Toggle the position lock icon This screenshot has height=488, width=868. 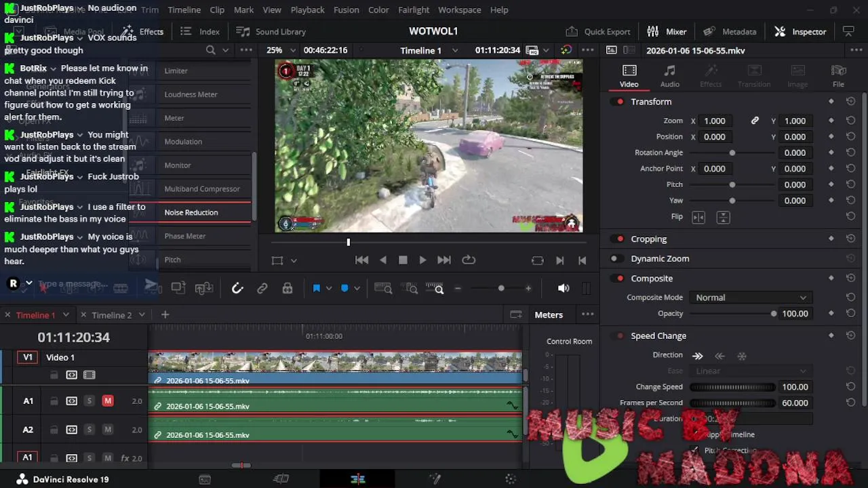[288, 288]
